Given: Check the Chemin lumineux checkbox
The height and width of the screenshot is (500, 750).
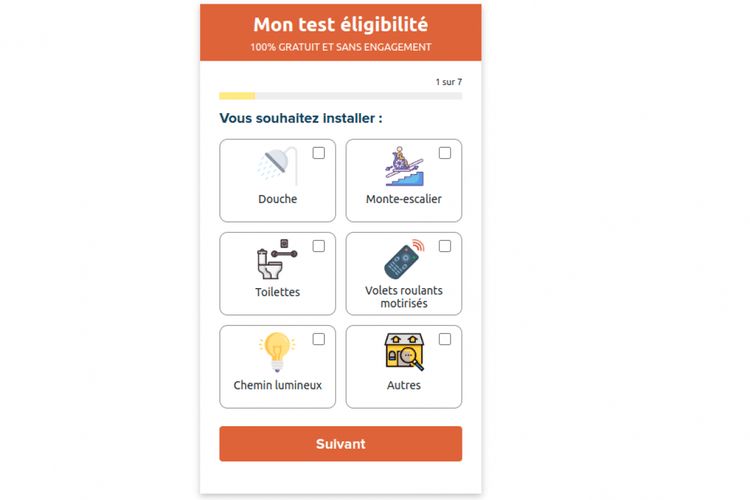Looking at the screenshot, I should pyautogui.click(x=319, y=339).
